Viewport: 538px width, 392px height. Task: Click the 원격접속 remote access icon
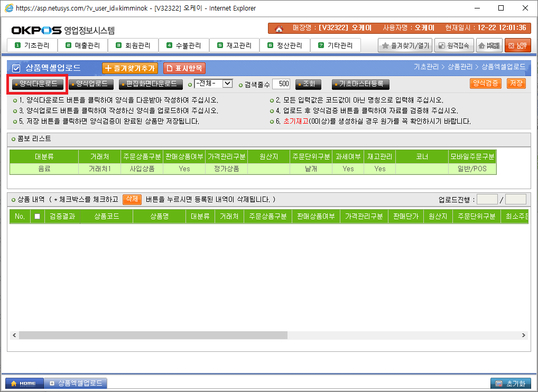click(x=453, y=45)
